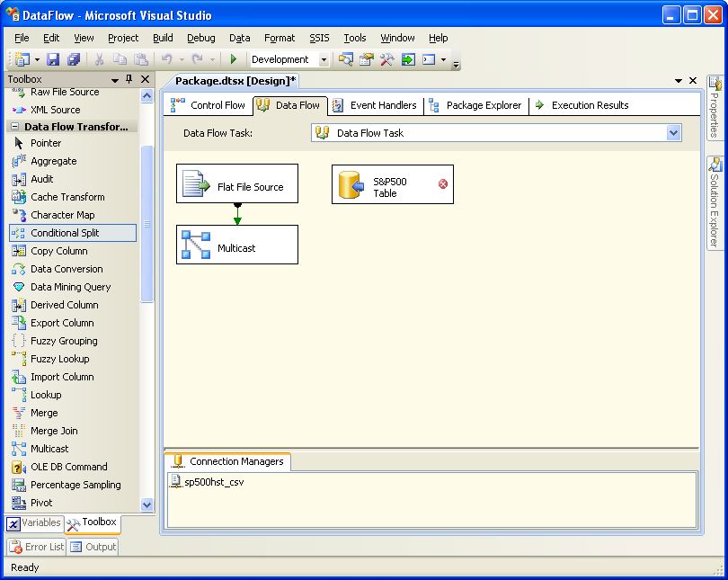Open the Toolbox window position dropdown
This screenshot has width=728, height=580.
(x=115, y=80)
